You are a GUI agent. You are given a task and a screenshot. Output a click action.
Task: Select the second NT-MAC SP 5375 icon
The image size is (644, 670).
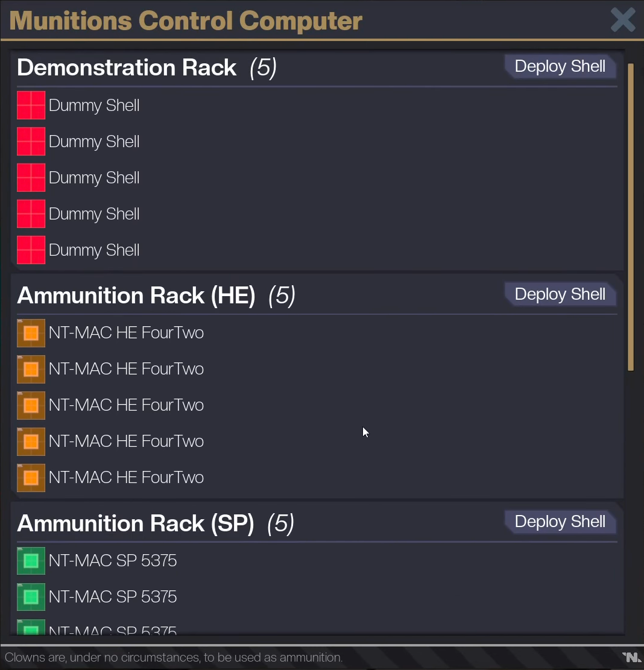(x=31, y=597)
